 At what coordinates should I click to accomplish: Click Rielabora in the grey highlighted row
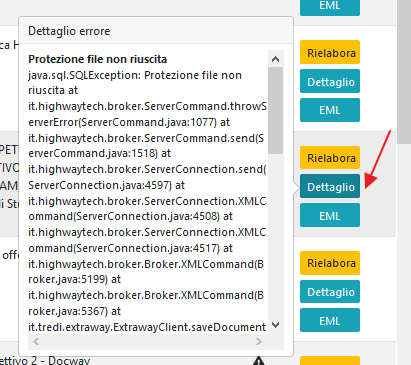[330, 157]
